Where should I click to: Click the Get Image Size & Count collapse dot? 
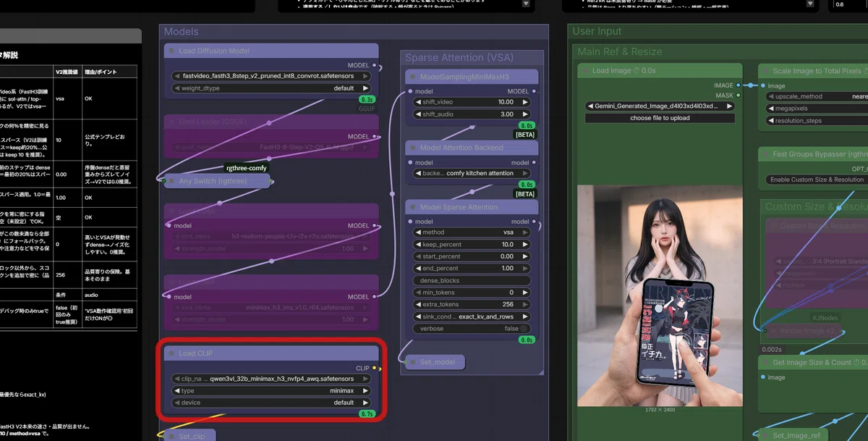(766, 362)
